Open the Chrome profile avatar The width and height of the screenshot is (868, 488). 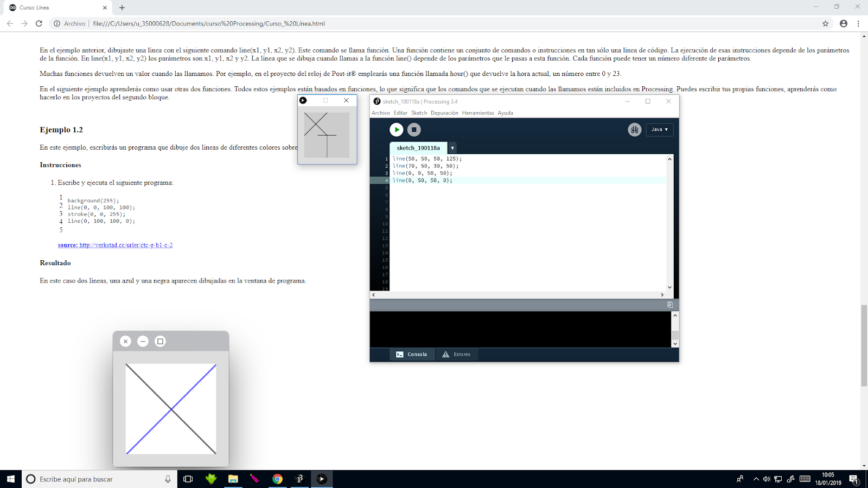coord(843,23)
